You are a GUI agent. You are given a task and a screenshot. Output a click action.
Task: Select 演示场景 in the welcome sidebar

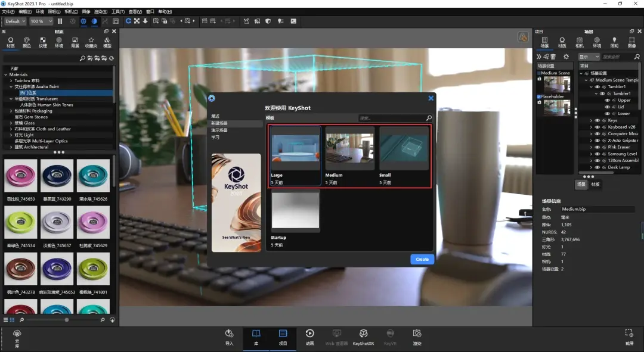click(219, 130)
